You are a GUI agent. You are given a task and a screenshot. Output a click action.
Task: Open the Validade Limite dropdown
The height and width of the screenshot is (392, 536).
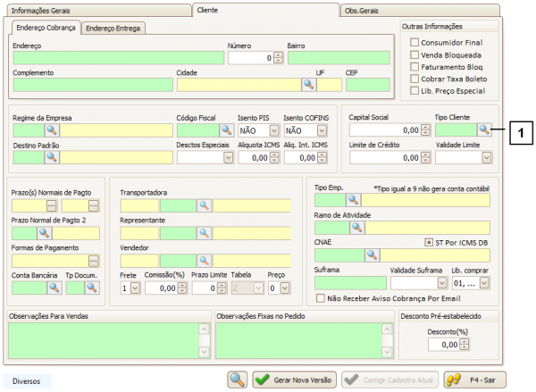(487, 158)
